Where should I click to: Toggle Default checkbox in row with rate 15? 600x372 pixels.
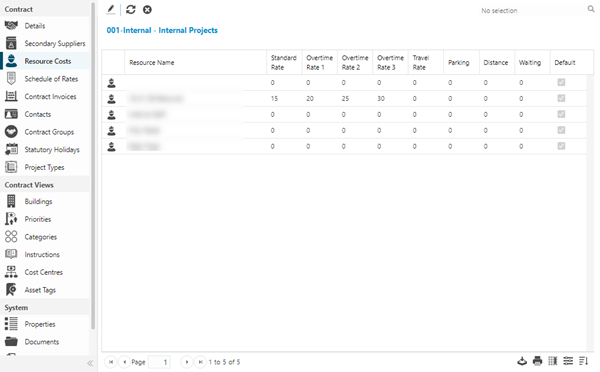pos(561,98)
